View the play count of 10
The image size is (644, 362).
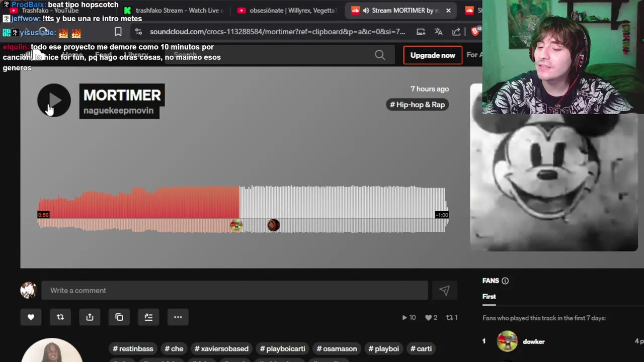click(409, 317)
